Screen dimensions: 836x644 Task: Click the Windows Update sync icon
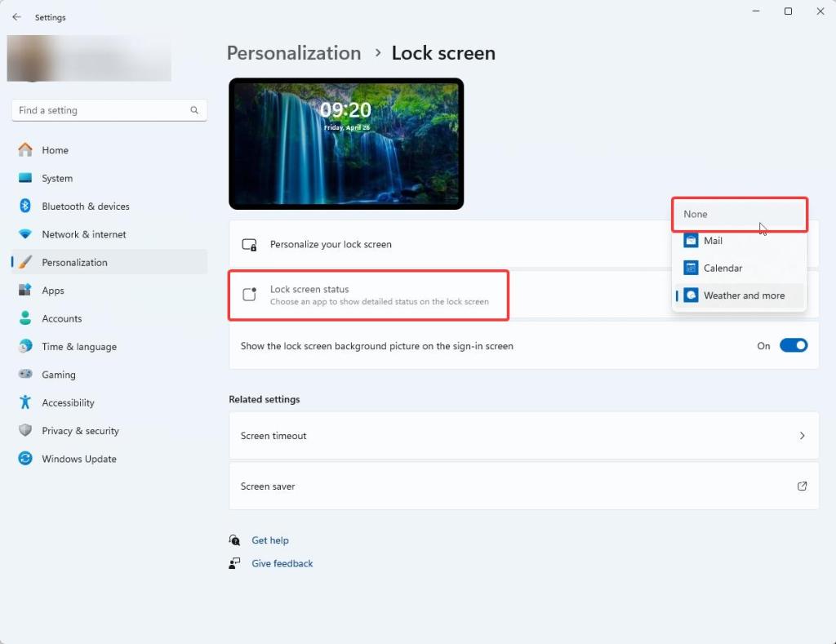[x=25, y=459]
